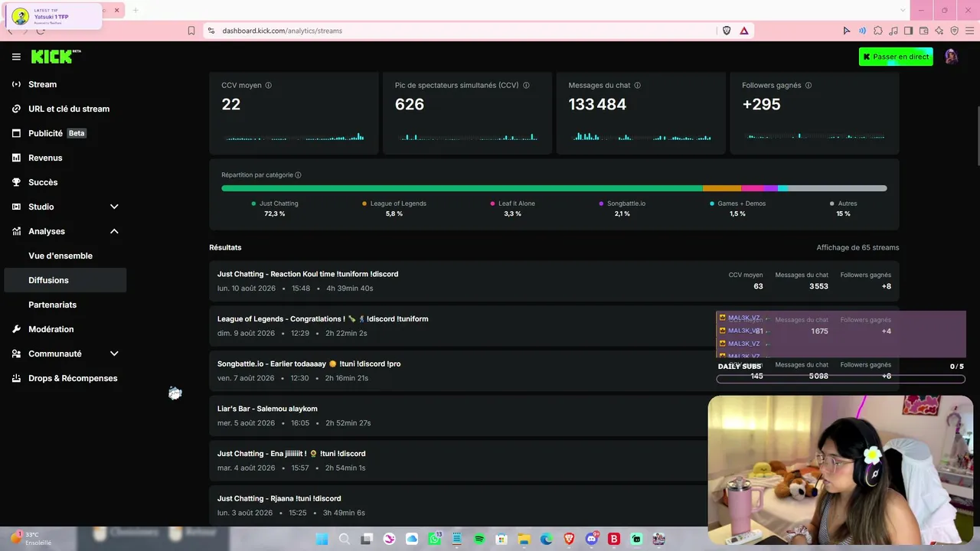980x551 pixels.
Task: Go to the Revenus page
Action: pyautogui.click(x=45, y=158)
